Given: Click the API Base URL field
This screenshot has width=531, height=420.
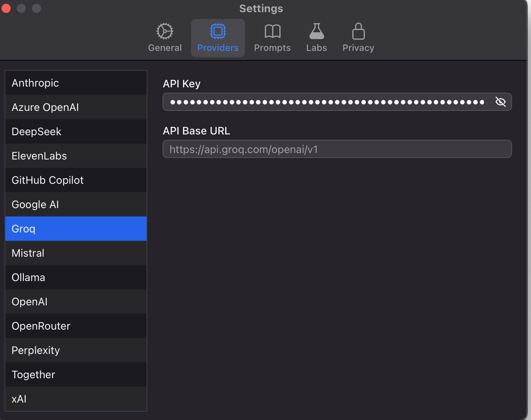Looking at the screenshot, I should 337,149.
